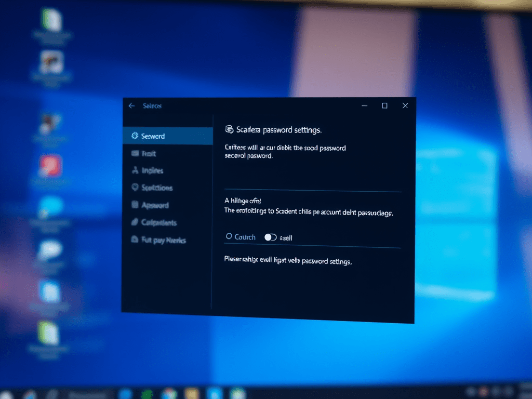Toggle the switch labeled seell
The width and height of the screenshot is (532, 399).
tap(270, 237)
